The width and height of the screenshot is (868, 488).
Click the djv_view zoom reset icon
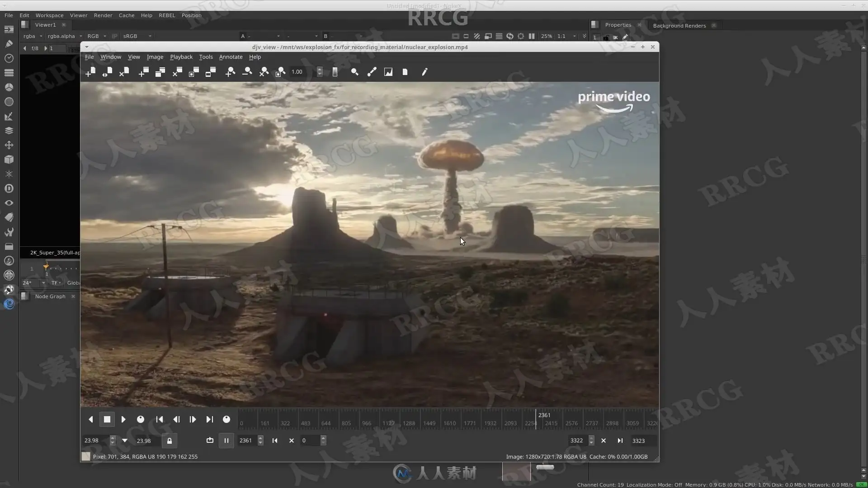point(264,72)
